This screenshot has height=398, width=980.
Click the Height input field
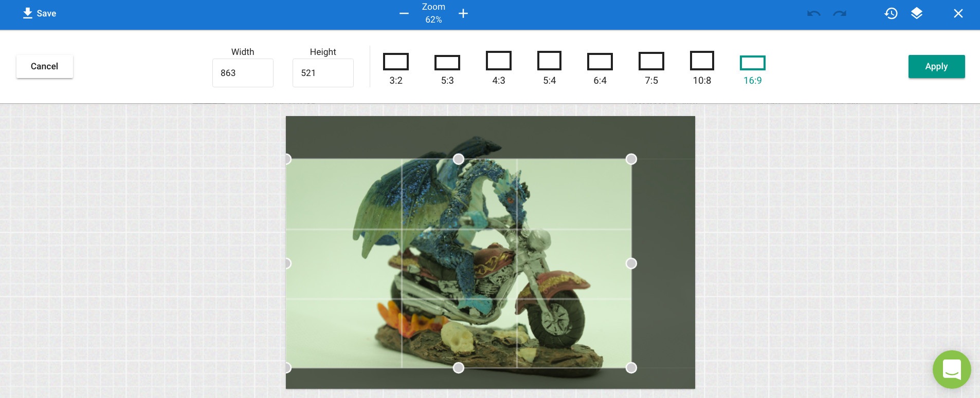click(x=323, y=73)
